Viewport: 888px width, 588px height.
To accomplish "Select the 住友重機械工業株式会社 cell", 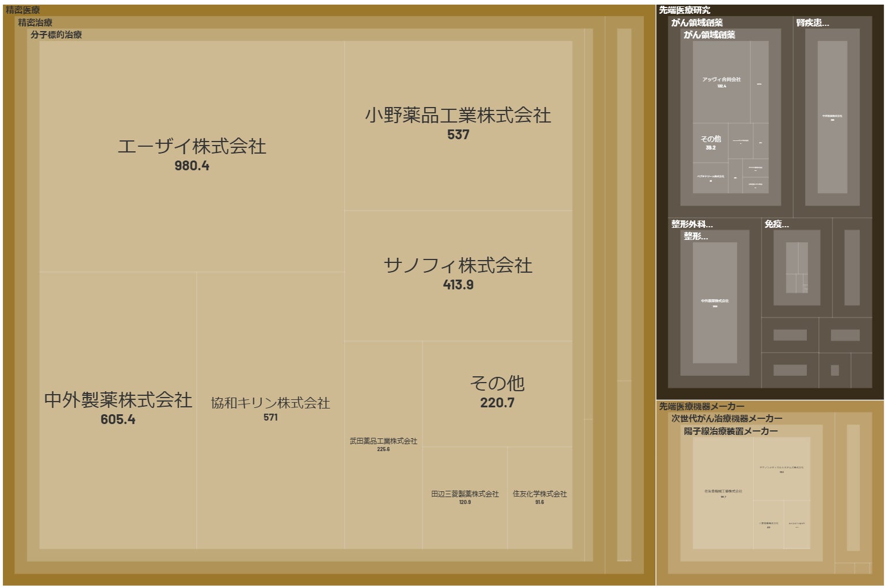I will 723,493.
